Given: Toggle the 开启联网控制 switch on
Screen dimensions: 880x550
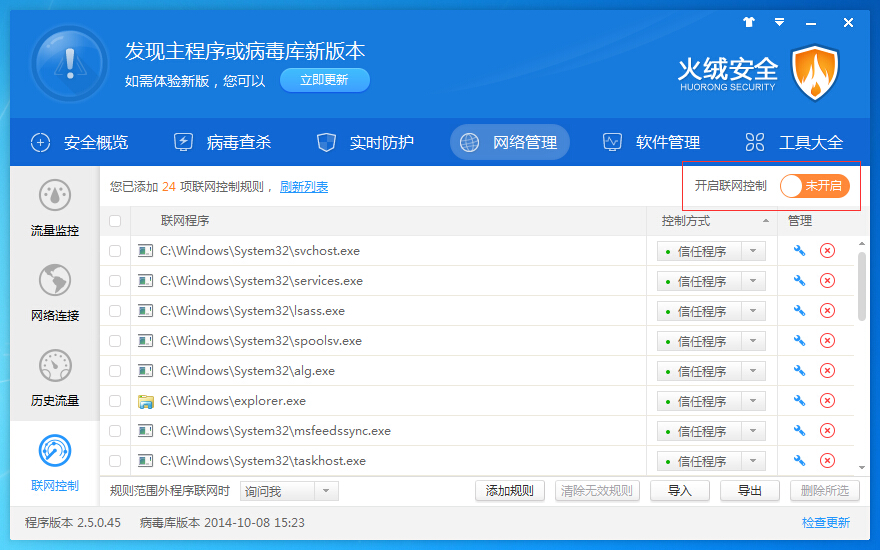Looking at the screenshot, I should click(x=814, y=186).
